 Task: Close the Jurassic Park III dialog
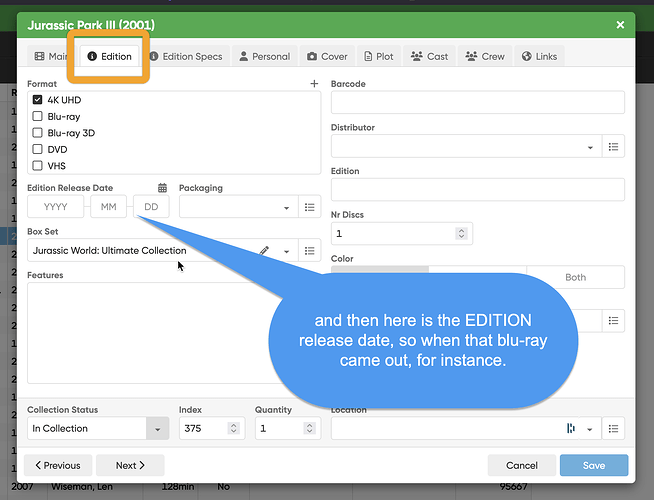click(621, 24)
